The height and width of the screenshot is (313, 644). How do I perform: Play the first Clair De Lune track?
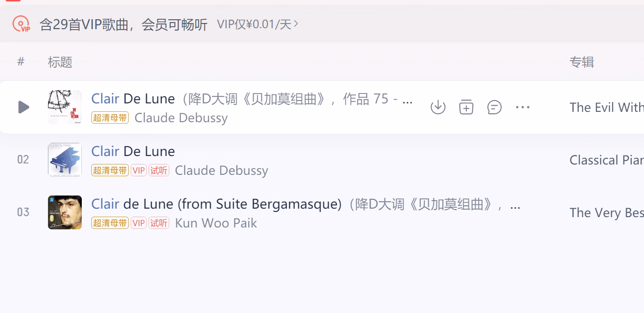coord(24,107)
